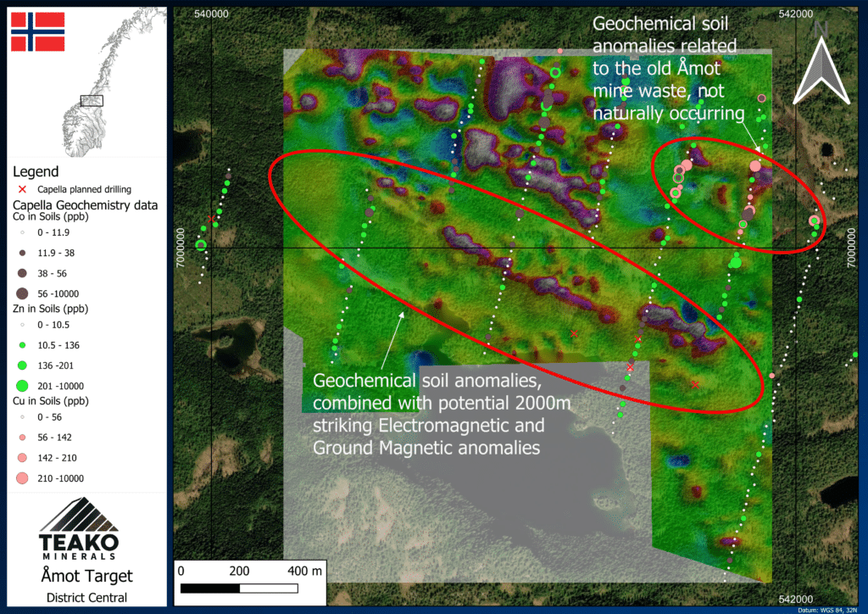Screen dimensions: 868x614
Task: Select the Co 0 - 11.9 legend dot
Action: pos(22,232)
